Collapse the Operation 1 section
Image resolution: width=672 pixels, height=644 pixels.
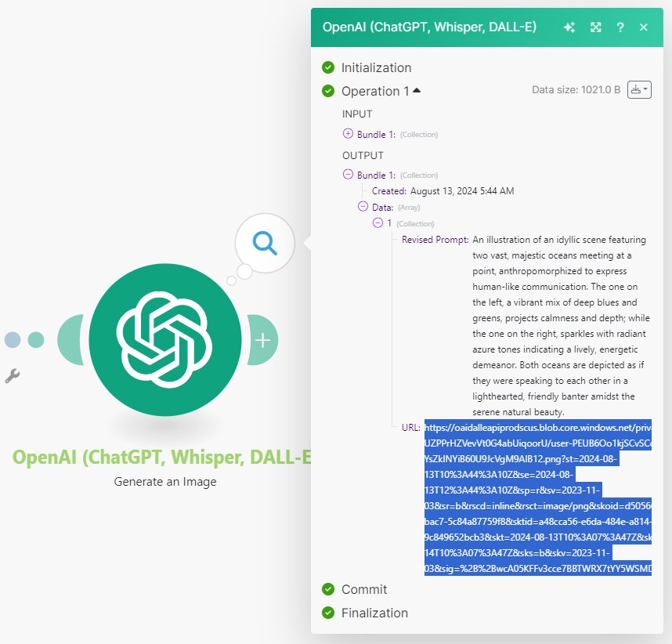coord(416,91)
